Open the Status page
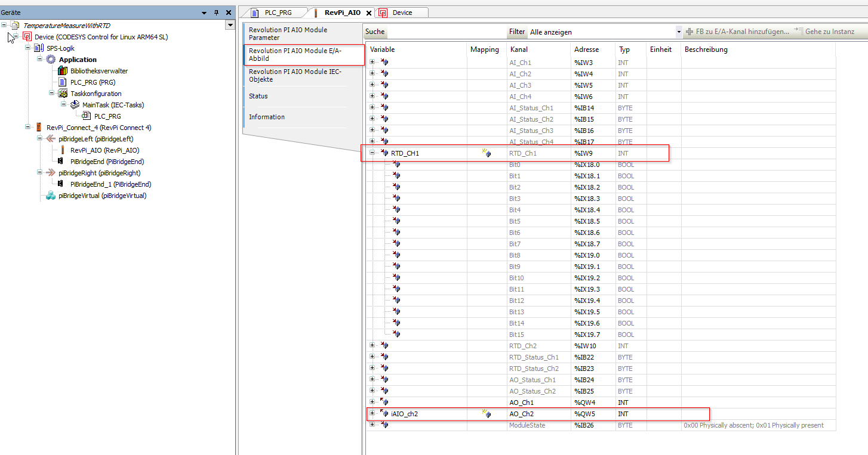The width and height of the screenshot is (868, 455). coord(258,95)
